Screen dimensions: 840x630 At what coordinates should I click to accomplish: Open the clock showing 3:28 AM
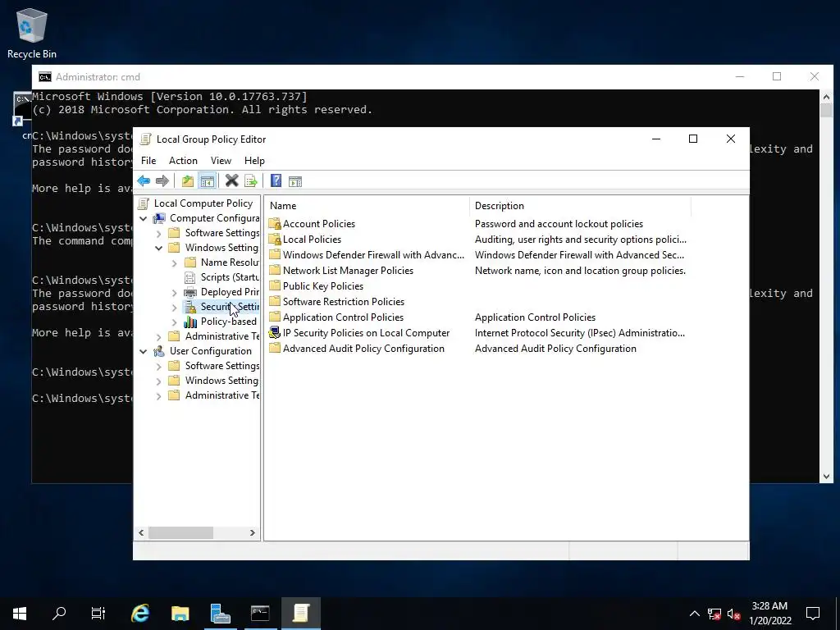pos(769,613)
